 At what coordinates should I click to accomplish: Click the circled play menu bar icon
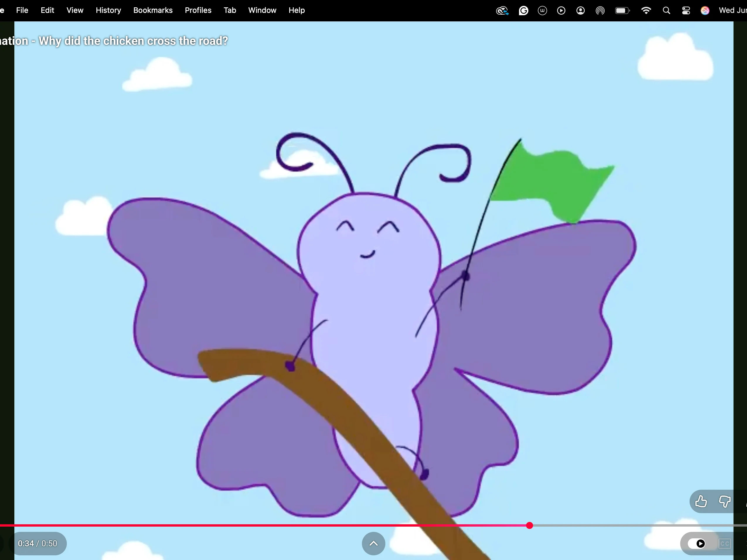(x=561, y=11)
